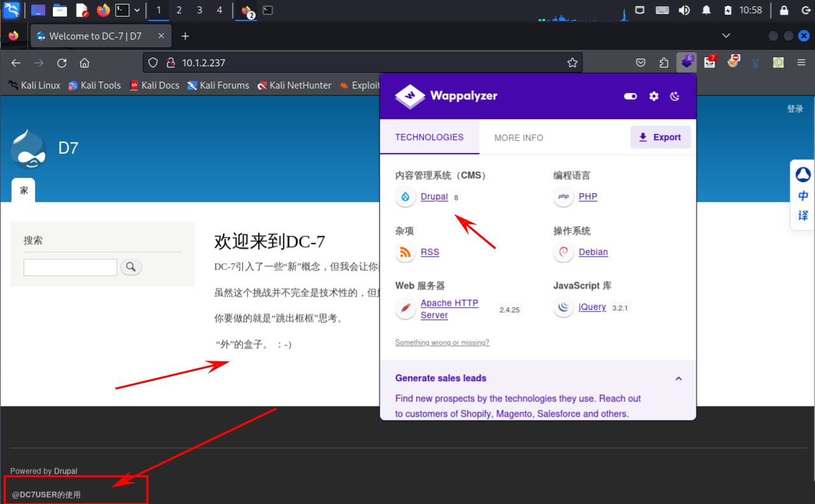Click the translation widget 译 button

(x=803, y=215)
